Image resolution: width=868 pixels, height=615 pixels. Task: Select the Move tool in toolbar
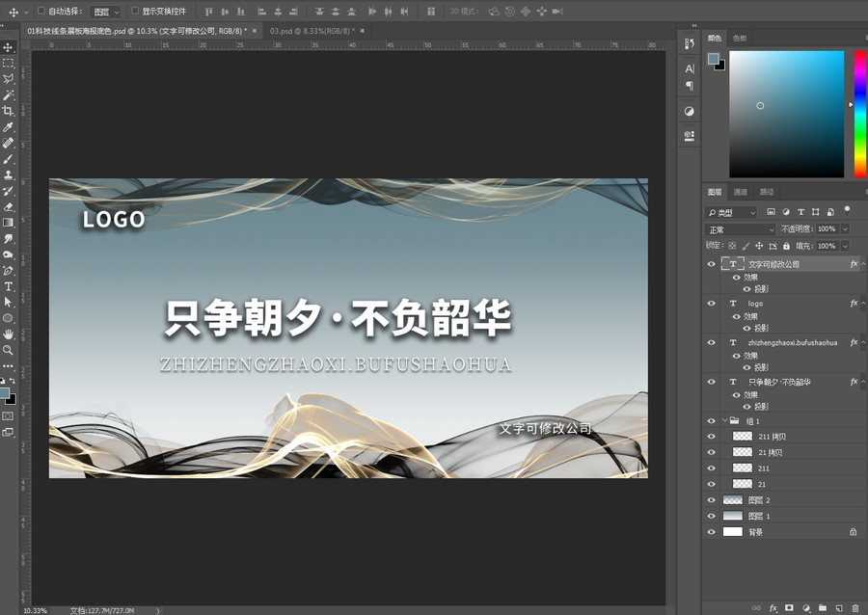[x=9, y=47]
